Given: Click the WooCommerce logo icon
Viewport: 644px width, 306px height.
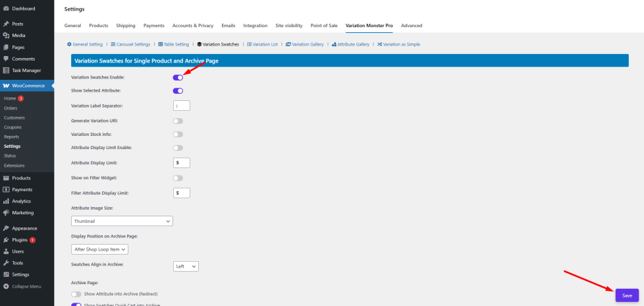Looking at the screenshot, I should point(6,86).
